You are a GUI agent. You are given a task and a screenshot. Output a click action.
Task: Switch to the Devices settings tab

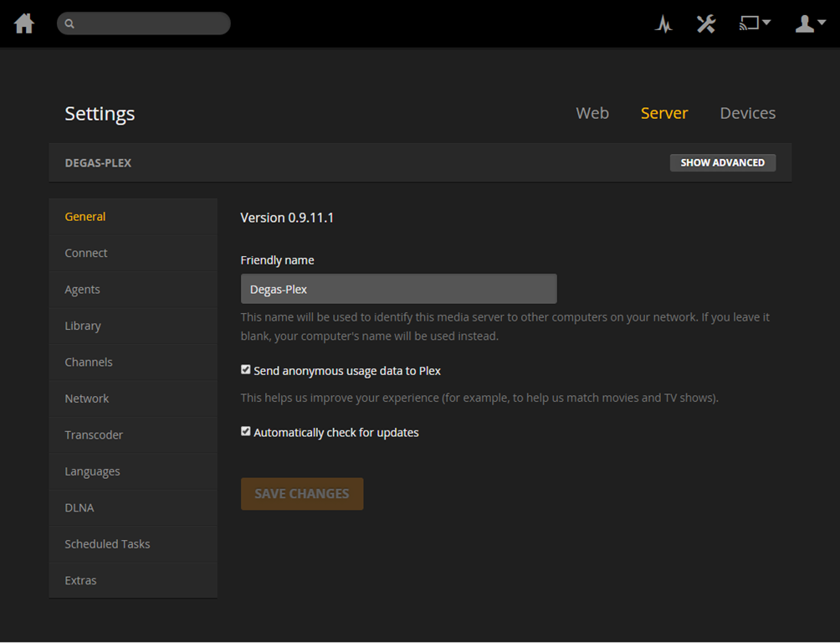click(x=747, y=113)
